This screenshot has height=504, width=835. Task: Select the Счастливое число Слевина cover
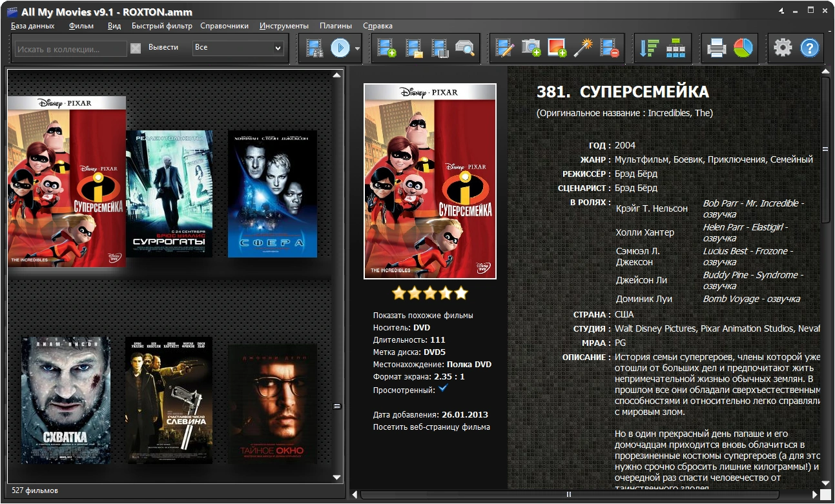pyautogui.click(x=169, y=400)
